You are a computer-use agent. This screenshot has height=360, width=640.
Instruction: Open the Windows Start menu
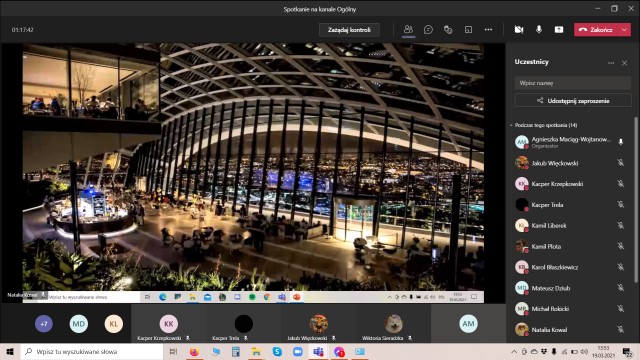click(x=10, y=351)
